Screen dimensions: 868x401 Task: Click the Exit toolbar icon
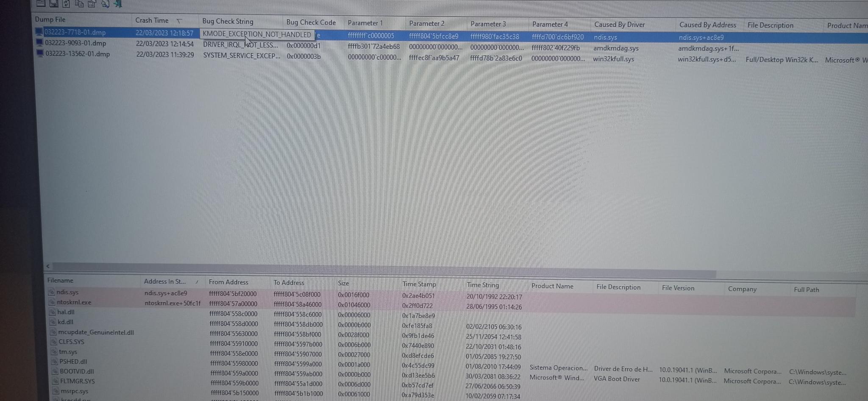click(x=118, y=4)
